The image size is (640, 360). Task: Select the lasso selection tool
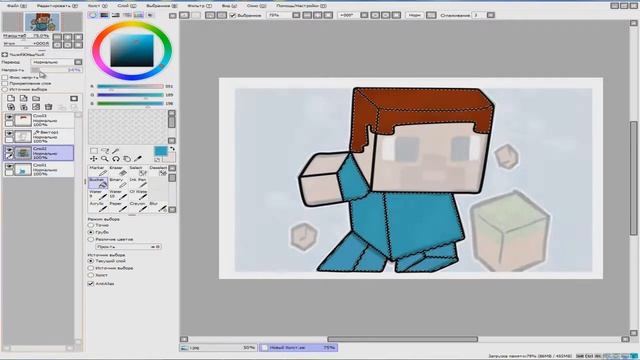click(x=105, y=151)
